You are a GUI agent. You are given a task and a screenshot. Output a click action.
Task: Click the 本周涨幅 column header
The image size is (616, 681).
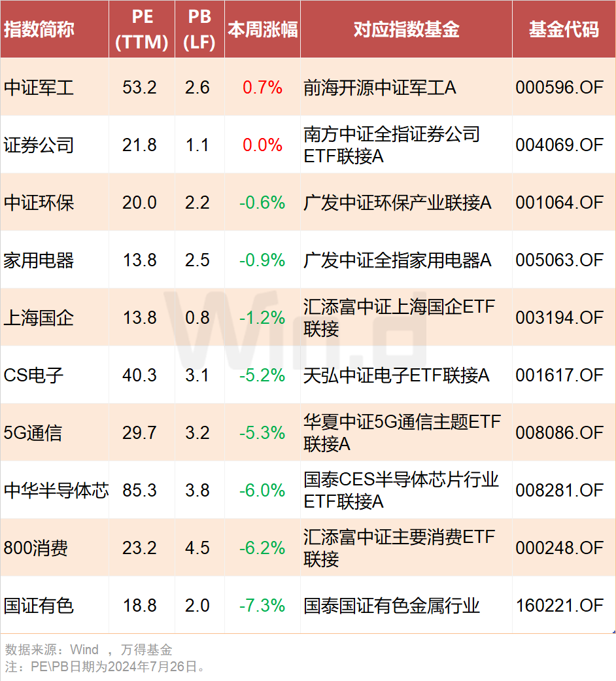[263, 29]
